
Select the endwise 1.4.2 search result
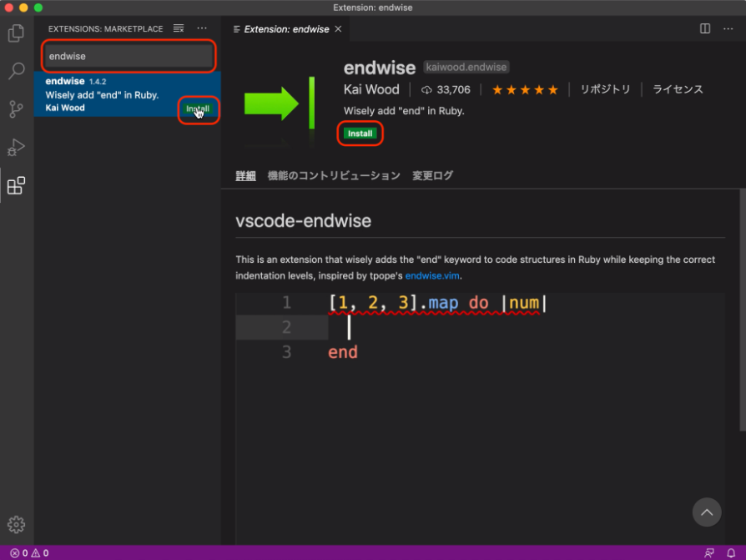point(128,94)
